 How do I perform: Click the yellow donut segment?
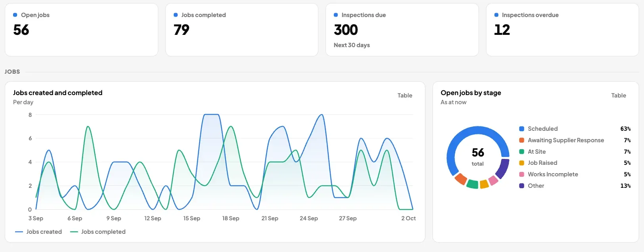[x=484, y=184]
